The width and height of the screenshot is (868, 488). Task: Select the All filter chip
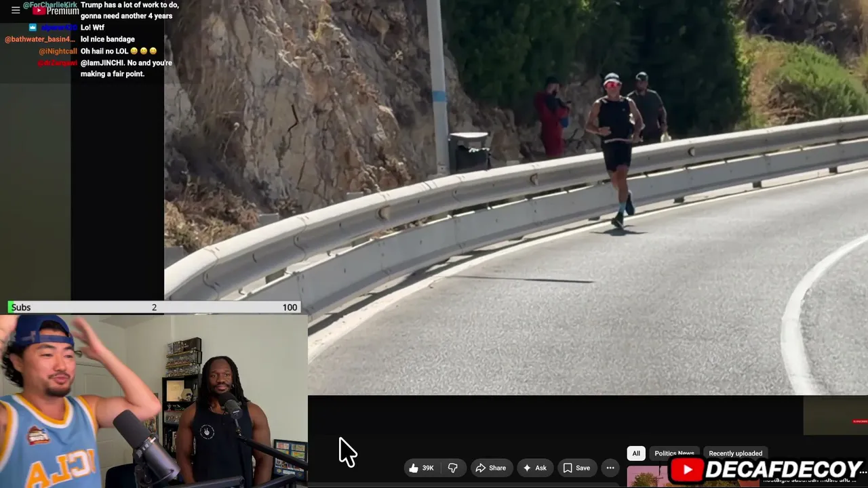pos(636,453)
